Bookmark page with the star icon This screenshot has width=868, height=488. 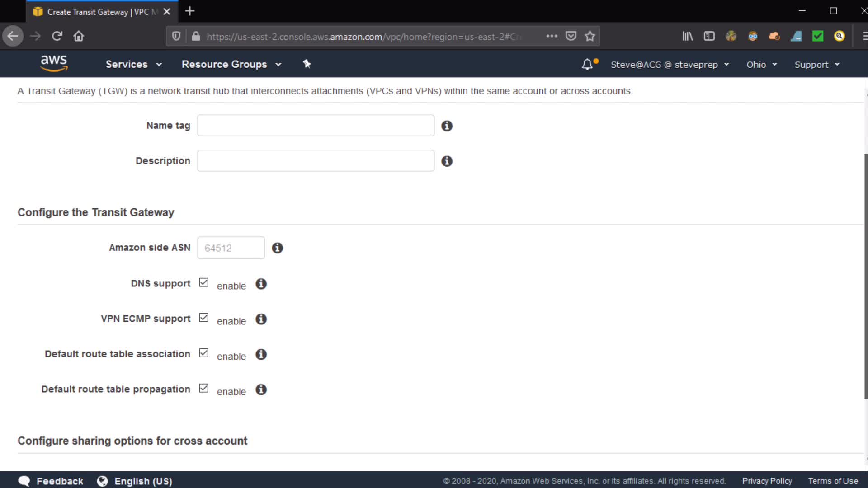pos(590,36)
